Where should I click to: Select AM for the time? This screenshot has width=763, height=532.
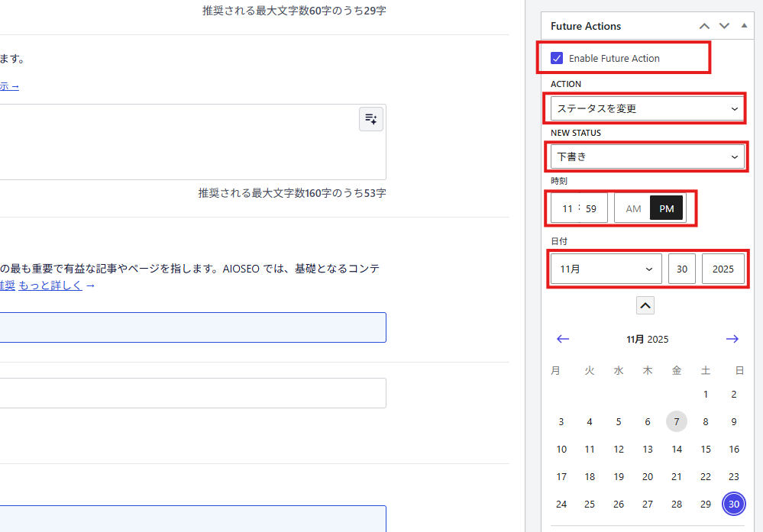[633, 208]
